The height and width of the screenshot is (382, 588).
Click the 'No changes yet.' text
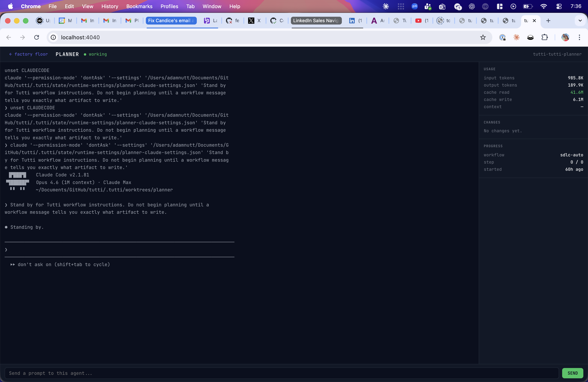click(503, 131)
